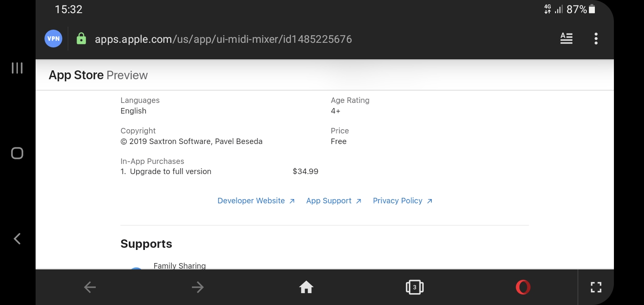Tap the red Opera logo button
Image resolution: width=644 pixels, height=305 pixels.
coord(523,288)
